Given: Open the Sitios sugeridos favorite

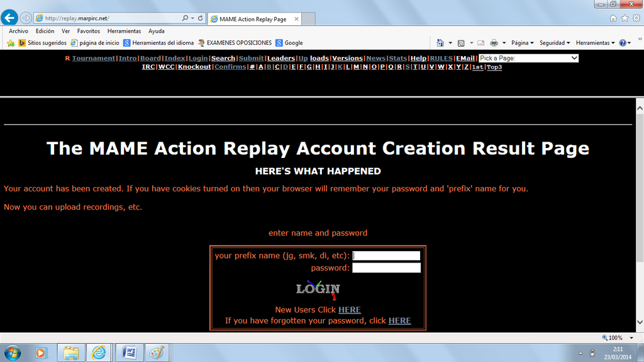Looking at the screenshot, I should tap(42, 43).
